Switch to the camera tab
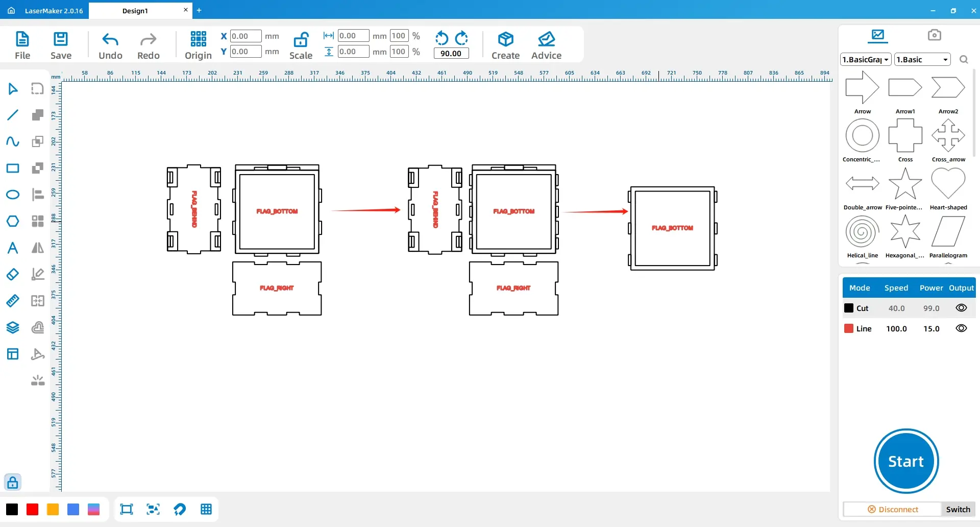 pos(934,35)
